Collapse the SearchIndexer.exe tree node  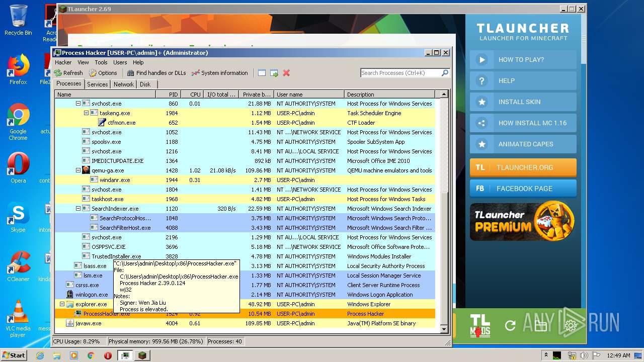coord(78,209)
